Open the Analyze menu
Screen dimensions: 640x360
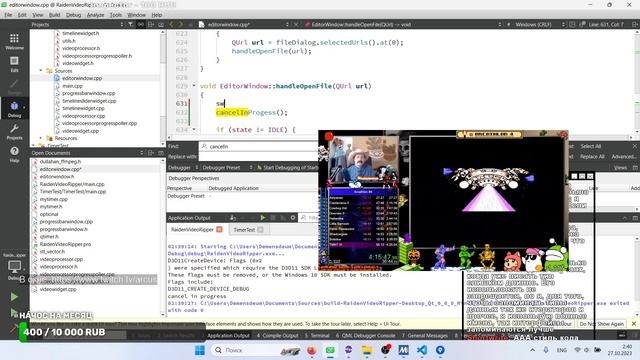(96, 15)
